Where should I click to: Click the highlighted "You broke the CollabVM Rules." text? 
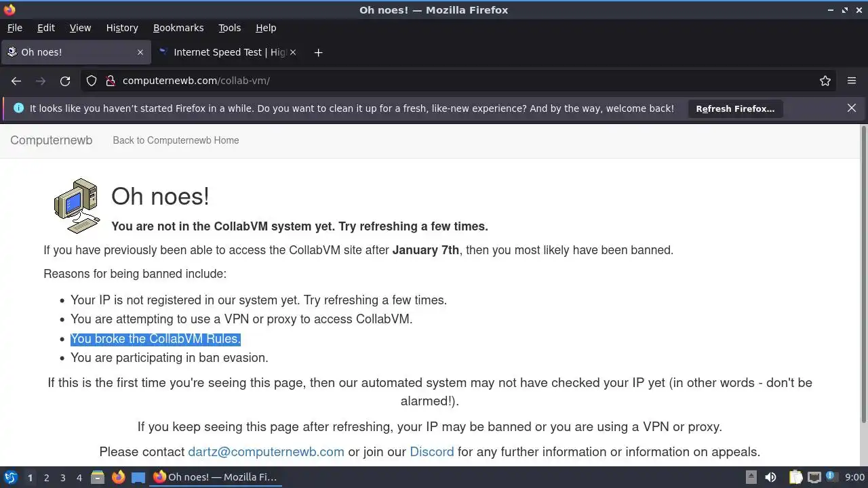point(155,339)
